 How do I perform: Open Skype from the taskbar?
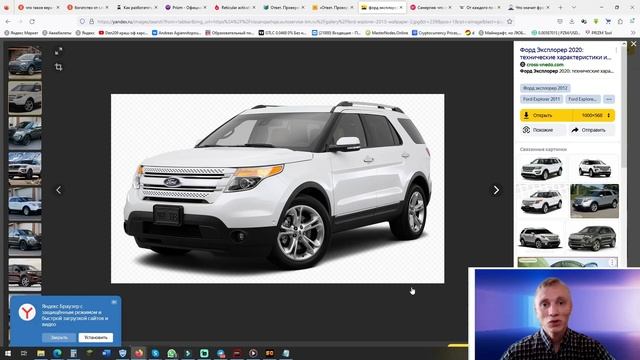(x=155, y=353)
